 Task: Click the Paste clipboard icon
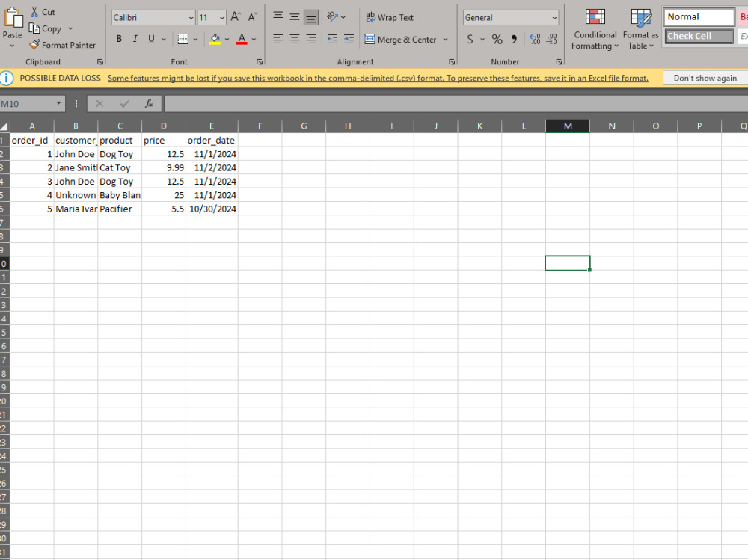tap(13, 18)
